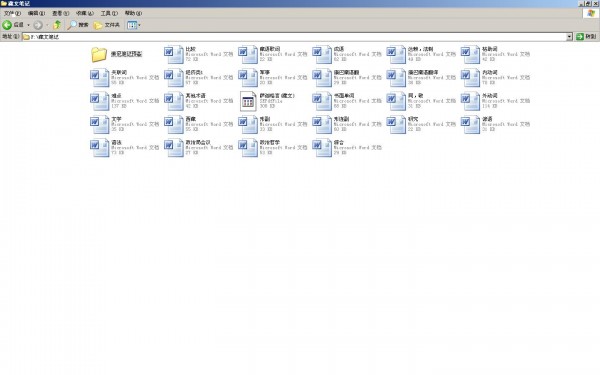Open the 文件 (File) menu
This screenshot has width=600, height=375.
(x=12, y=13)
